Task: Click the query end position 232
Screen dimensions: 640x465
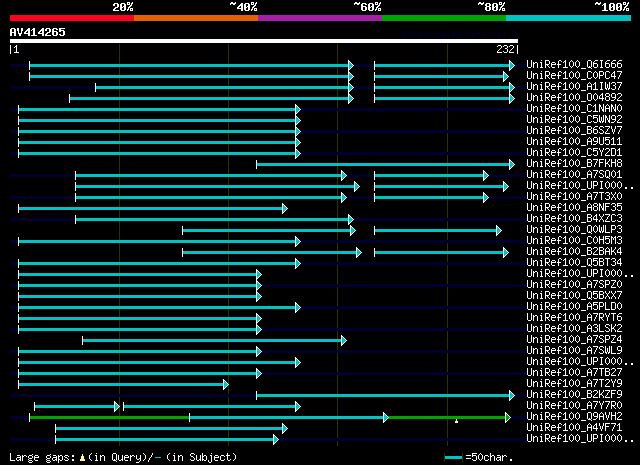Action: click(505, 49)
